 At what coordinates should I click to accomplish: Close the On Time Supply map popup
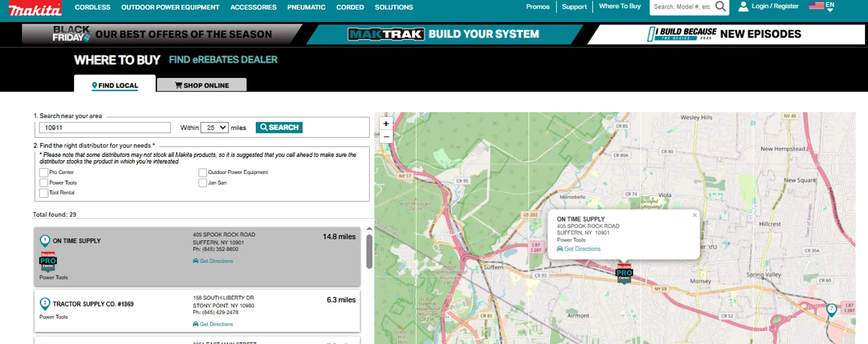[x=695, y=215]
